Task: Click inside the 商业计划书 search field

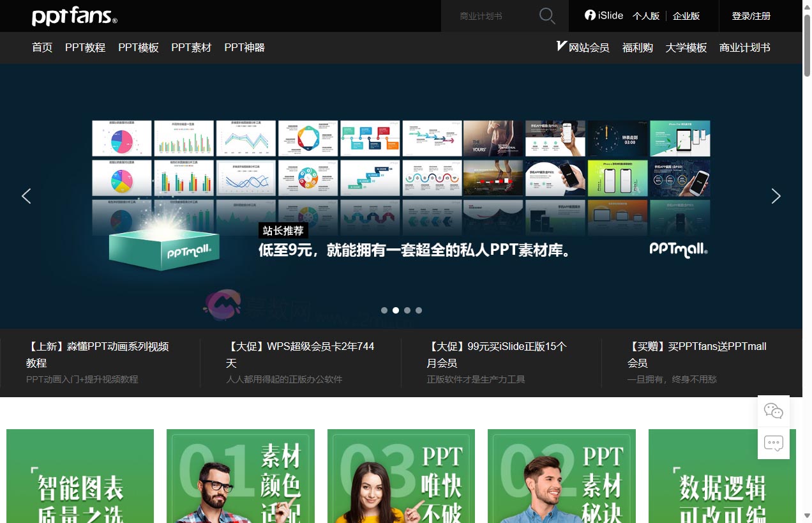Action: (492, 15)
